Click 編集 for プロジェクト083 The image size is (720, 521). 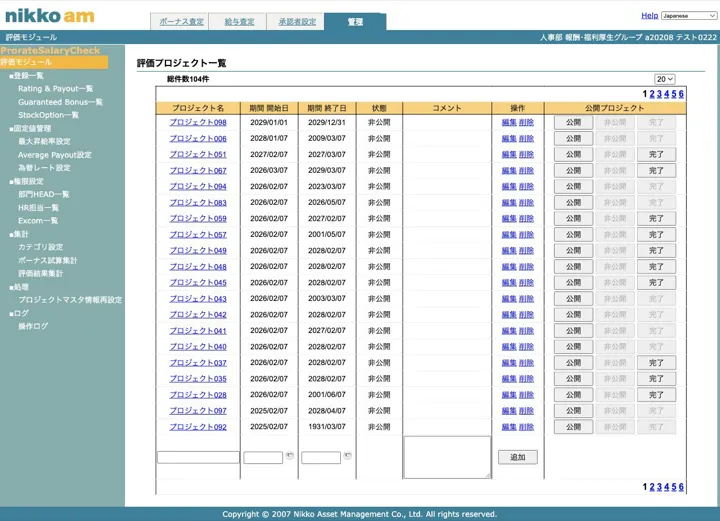coord(509,202)
